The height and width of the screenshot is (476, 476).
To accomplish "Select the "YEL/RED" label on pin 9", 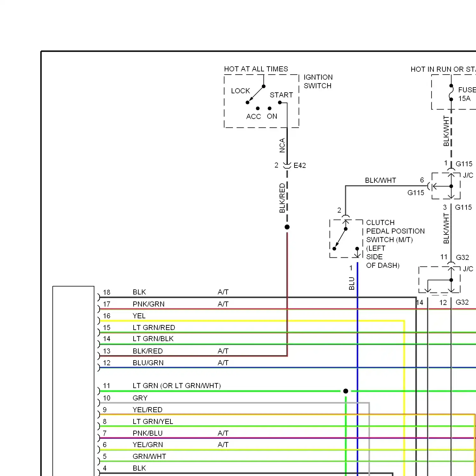I will coord(148,410).
